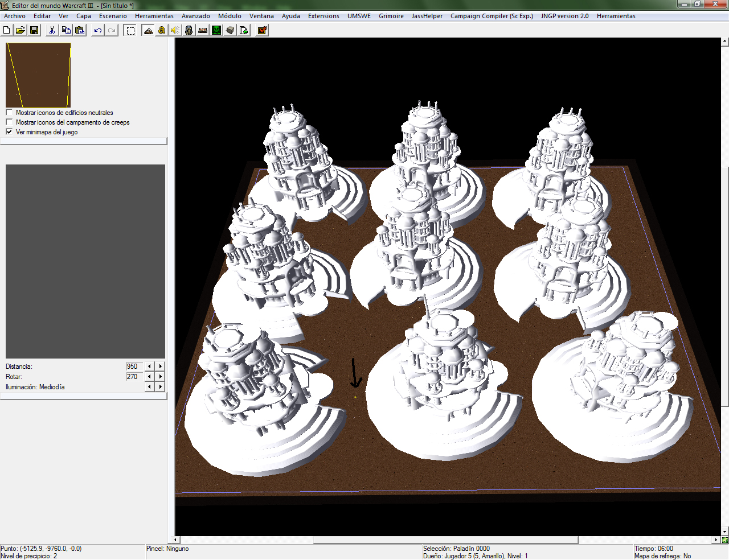Image resolution: width=729 pixels, height=560 pixels.
Task: Open the Editar menu
Action: tap(42, 16)
